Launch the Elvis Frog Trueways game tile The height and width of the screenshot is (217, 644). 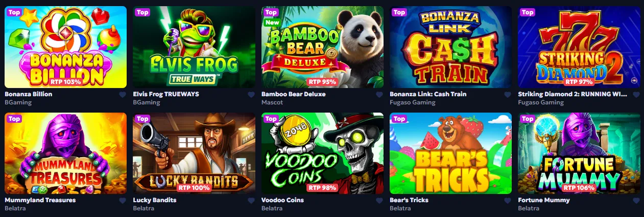194,47
